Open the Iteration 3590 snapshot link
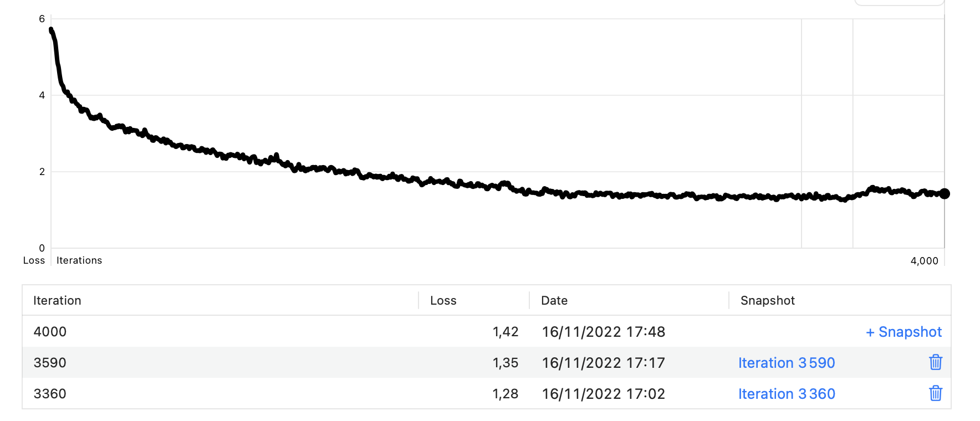The image size is (980, 421). click(x=787, y=363)
